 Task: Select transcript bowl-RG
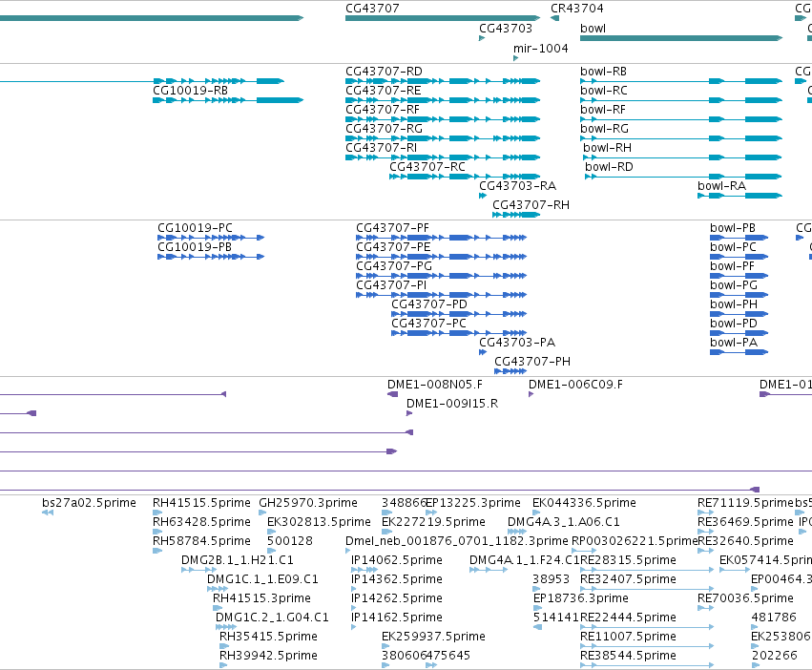pyautogui.click(x=681, y=138)
